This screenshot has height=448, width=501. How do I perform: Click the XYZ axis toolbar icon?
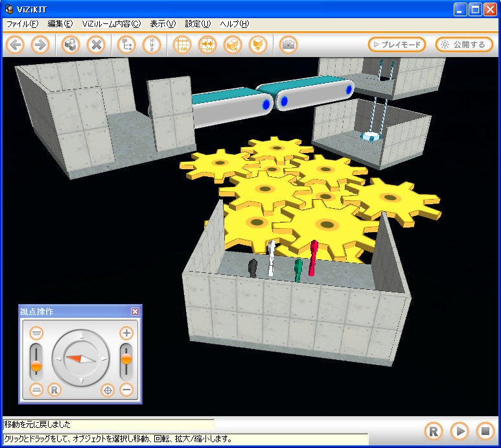[152, 45]
